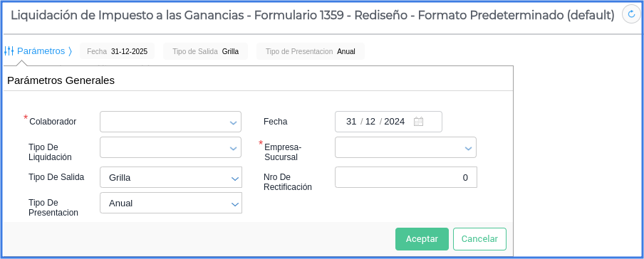Collapse the Parámetros panel link
The image size is (644, 259).
41,51
